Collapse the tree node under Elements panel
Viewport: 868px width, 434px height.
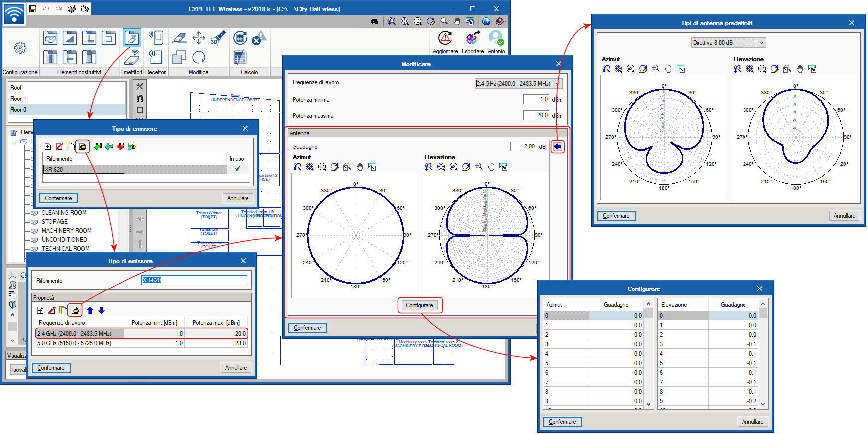click(x=13, y=142)
